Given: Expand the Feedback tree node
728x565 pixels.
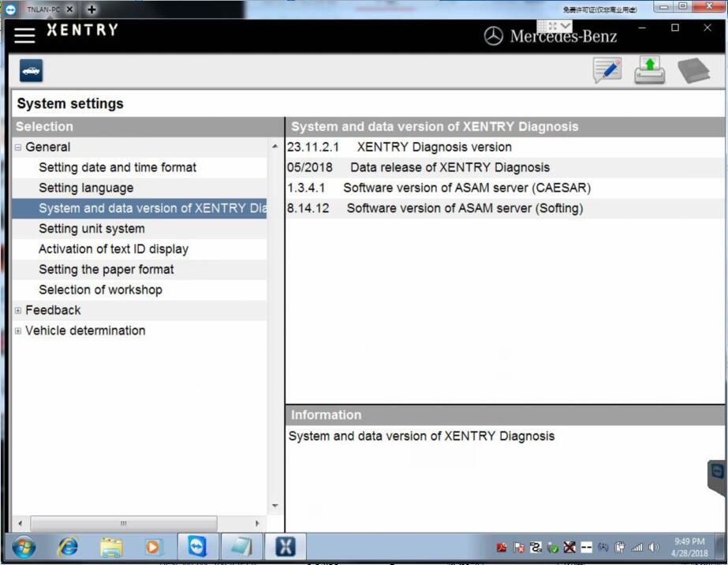Looking at the screenshot, I should pos(18,310).
